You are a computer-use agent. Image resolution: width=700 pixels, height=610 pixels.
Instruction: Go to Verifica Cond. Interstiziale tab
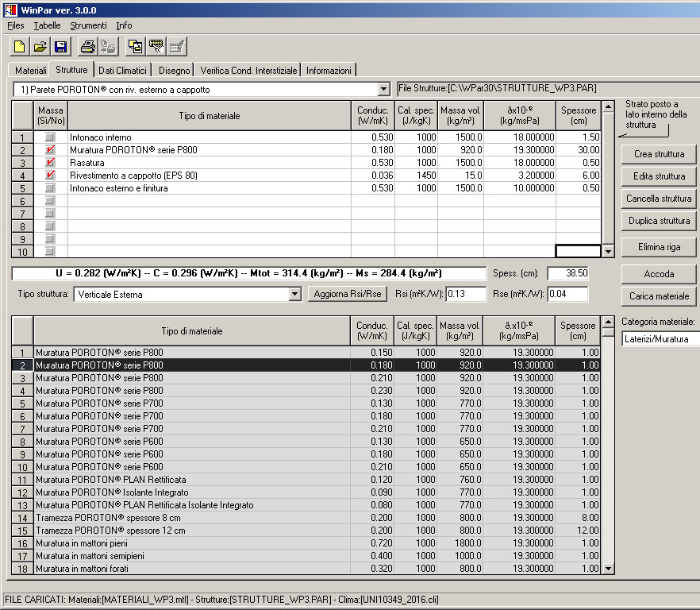click(x=248, y=71)
